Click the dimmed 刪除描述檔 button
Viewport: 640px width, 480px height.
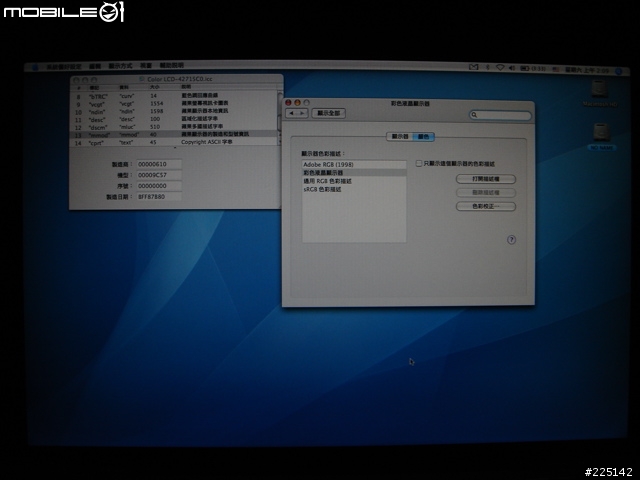click(486, 192)
